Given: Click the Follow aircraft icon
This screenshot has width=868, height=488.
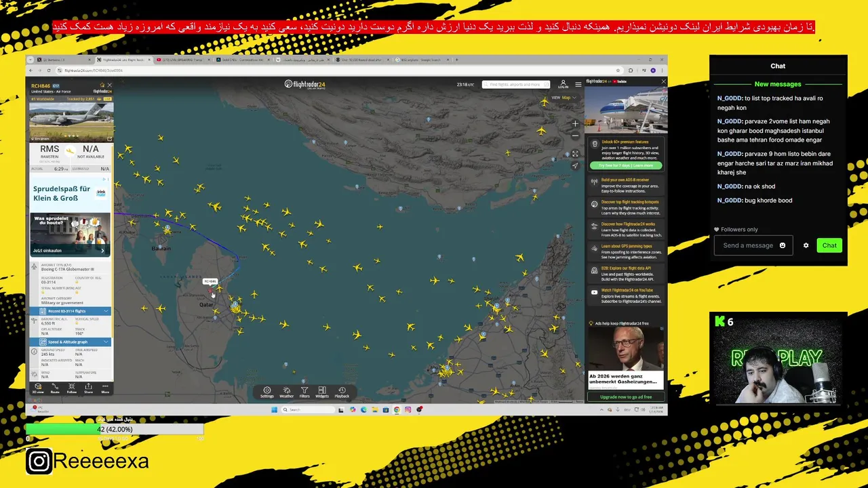Looking at the screenshot, I should (x=72, y=388).
